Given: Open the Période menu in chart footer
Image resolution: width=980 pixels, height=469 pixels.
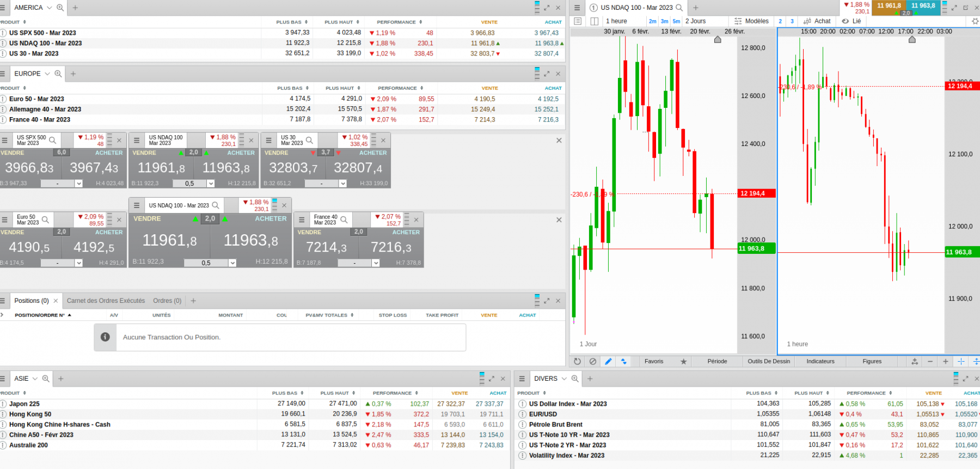Looking at the screenshot, I should pyautogui.click(x=717, y=361).
